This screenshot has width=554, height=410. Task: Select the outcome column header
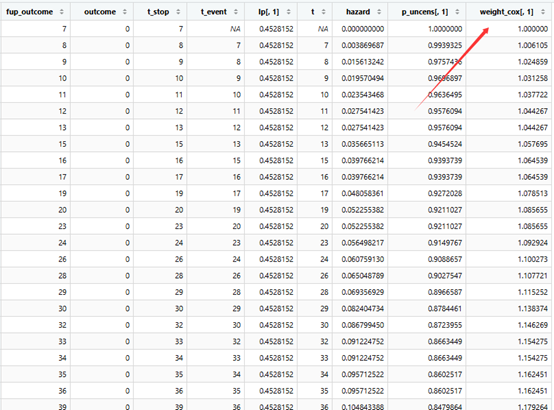coord(100,12)
